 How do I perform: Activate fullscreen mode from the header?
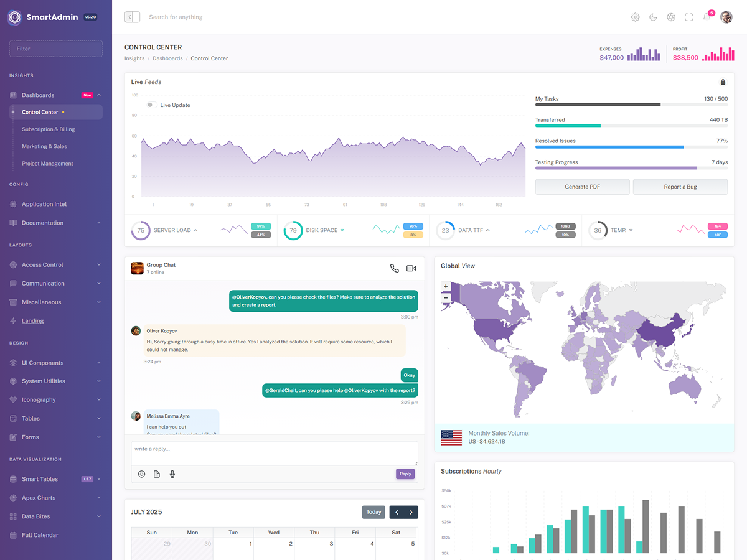(x=689, y=17)
